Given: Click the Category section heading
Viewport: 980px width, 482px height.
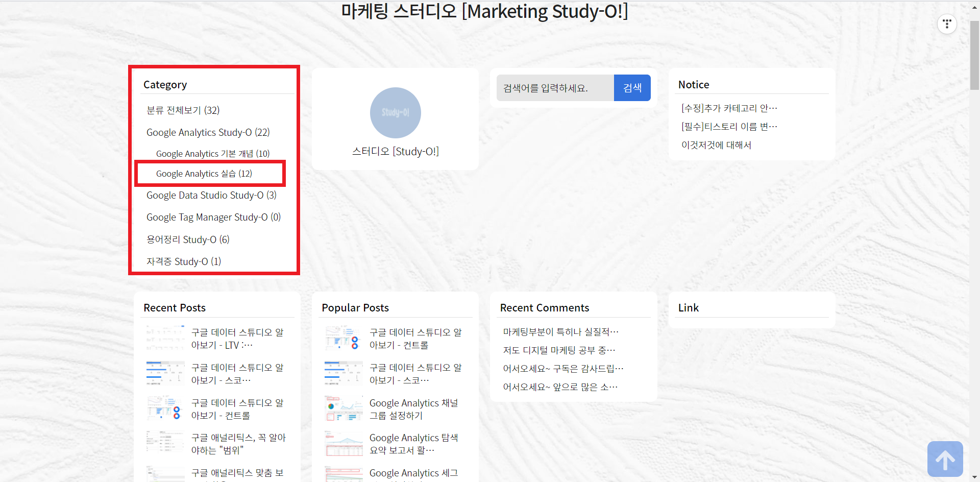Looking at the screenshot, I should pos(165,85).
